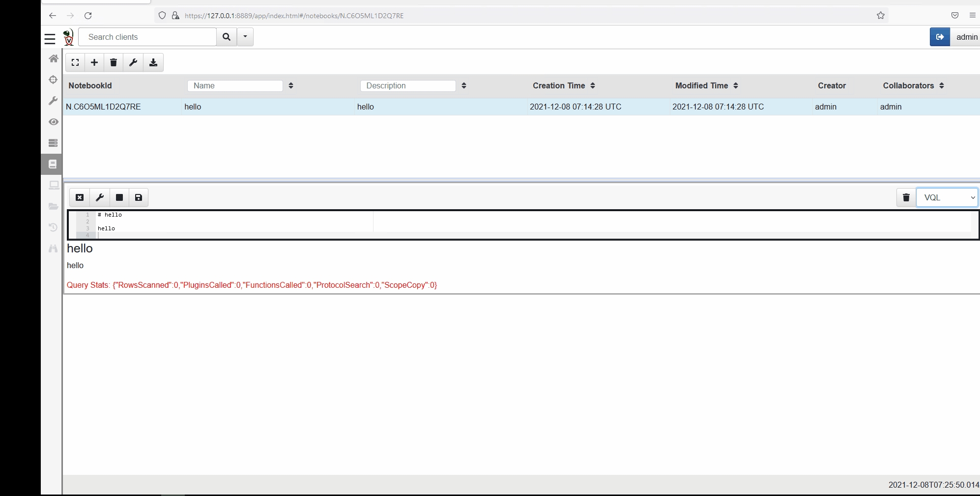This screenshot has height=496, width=980.
Task: Click the search magnifier button
Action: coord(227,37)
